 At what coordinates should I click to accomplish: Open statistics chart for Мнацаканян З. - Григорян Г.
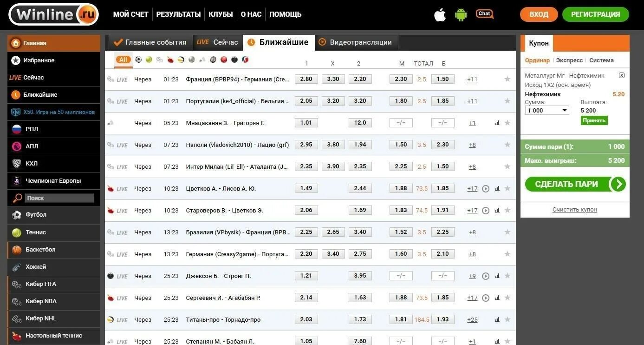(x=497, y=123)
